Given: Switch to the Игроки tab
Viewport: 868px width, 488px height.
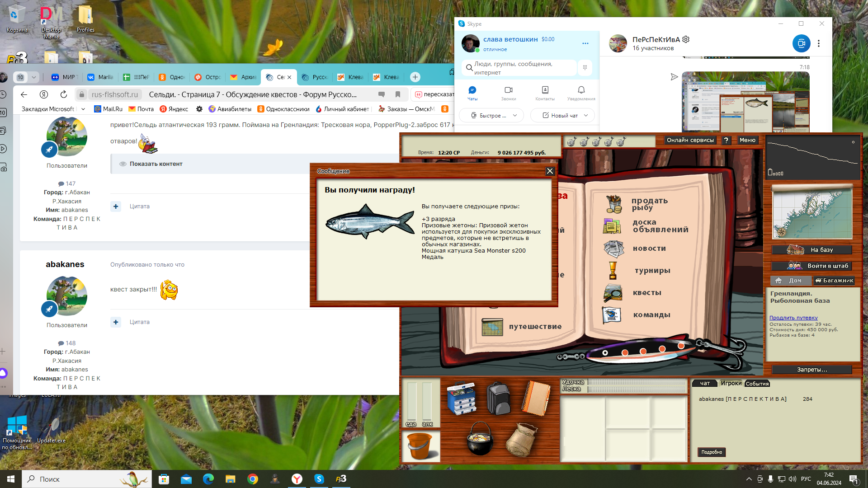Looking at the screenshot, I should click(731, 383).
